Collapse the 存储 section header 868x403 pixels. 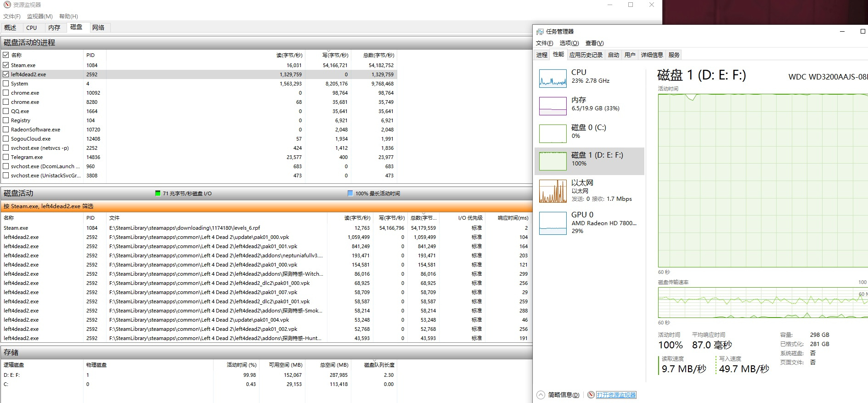pos(266,352)
